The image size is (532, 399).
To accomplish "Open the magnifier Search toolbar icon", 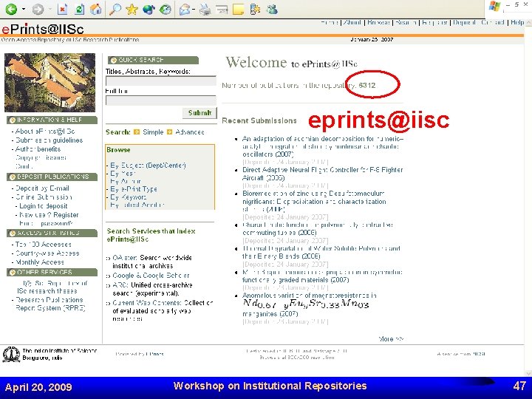I will (115, 9).
